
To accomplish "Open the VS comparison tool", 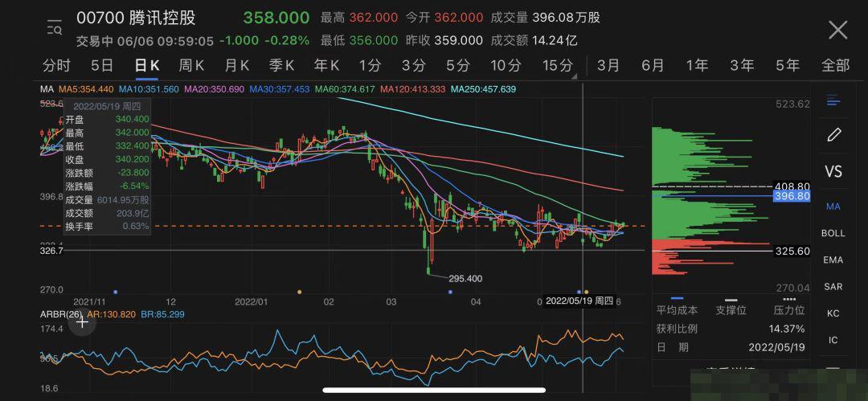I will pos(833,172).
